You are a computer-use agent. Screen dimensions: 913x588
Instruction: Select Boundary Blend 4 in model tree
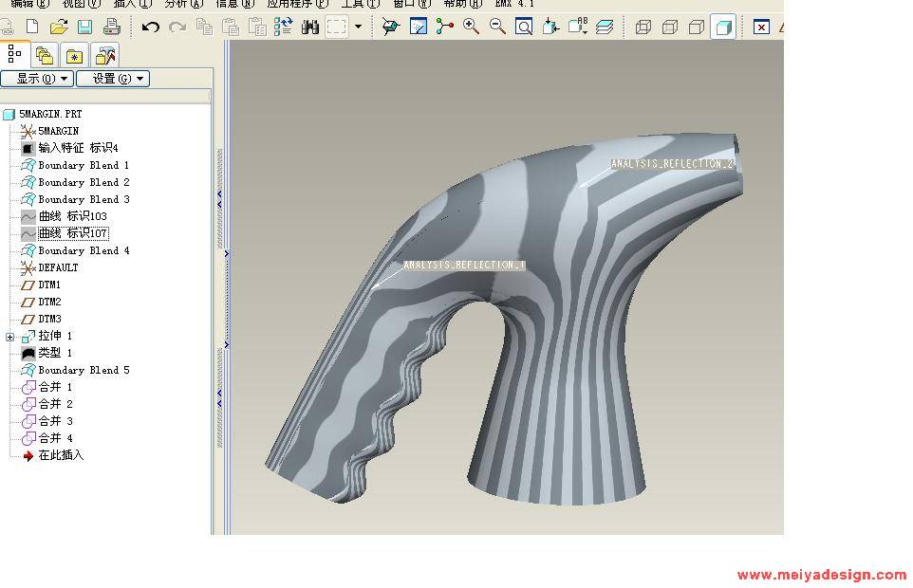click(84, 250)
